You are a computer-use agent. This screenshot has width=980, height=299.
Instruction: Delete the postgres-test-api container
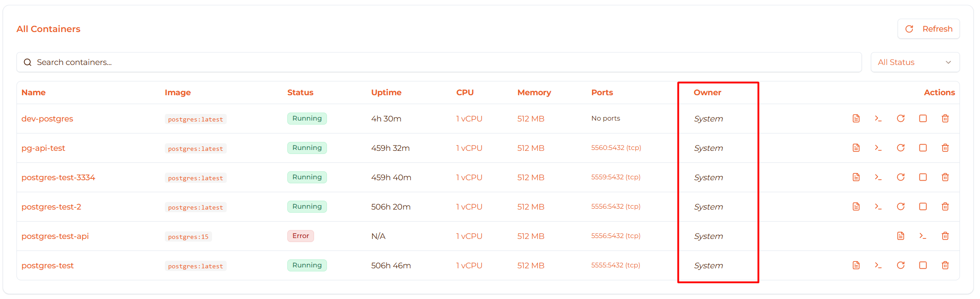(x=945, y=236)
